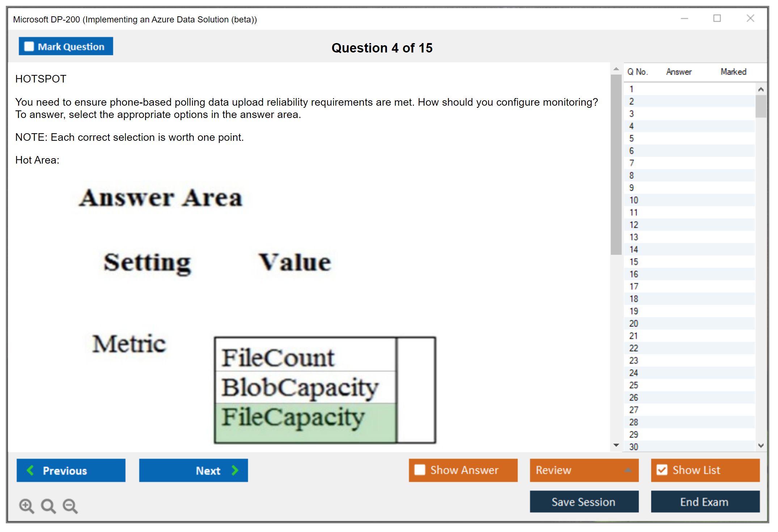Image resolution: width=778 pixels, height=532 pixels.
Task: Click the zoom in magnifier icon
Action: tap(26, 506)
